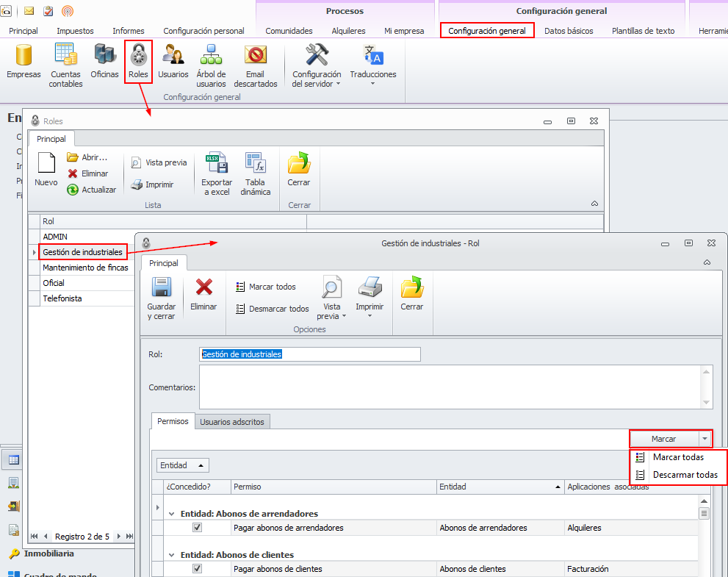This screenshot has height=577, width=728.
Task: Open Traducciones dropdown arrow
Action: [373, 84]
